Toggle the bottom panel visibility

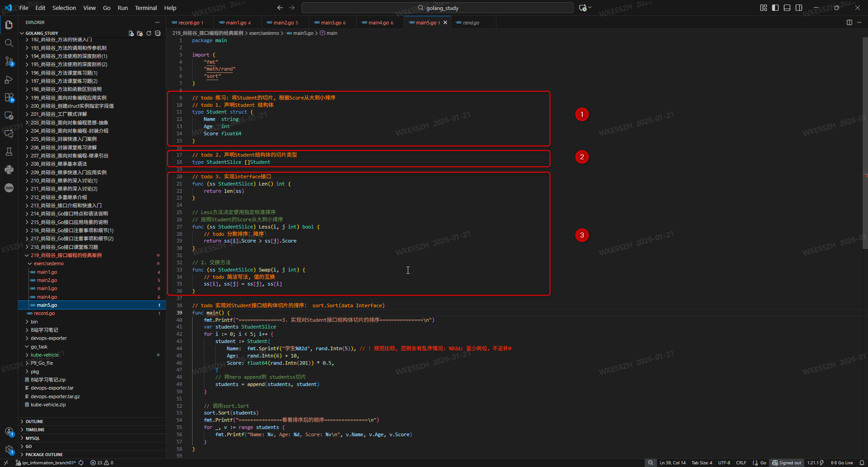787,8
